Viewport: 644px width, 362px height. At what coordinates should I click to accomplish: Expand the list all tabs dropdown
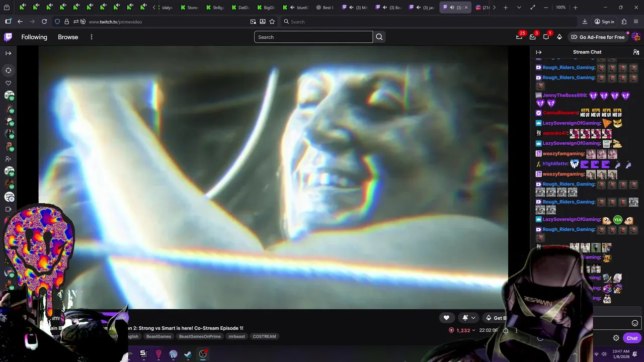(x=519, y=8)
